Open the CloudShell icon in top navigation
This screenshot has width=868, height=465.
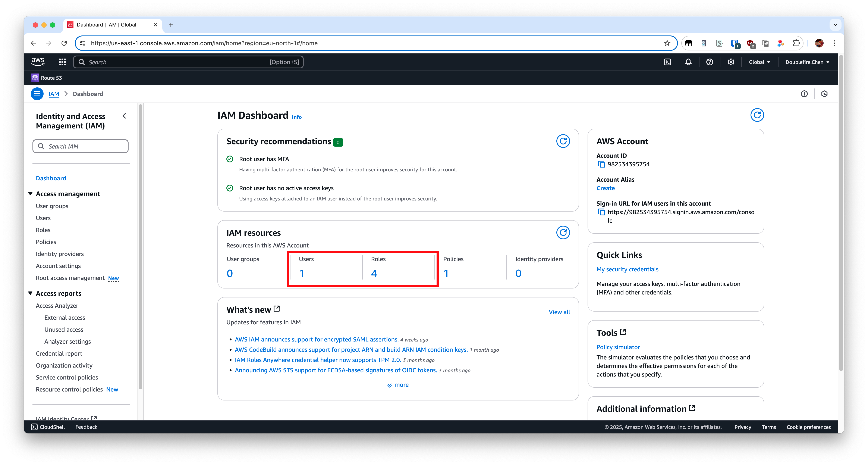point(667,62)
